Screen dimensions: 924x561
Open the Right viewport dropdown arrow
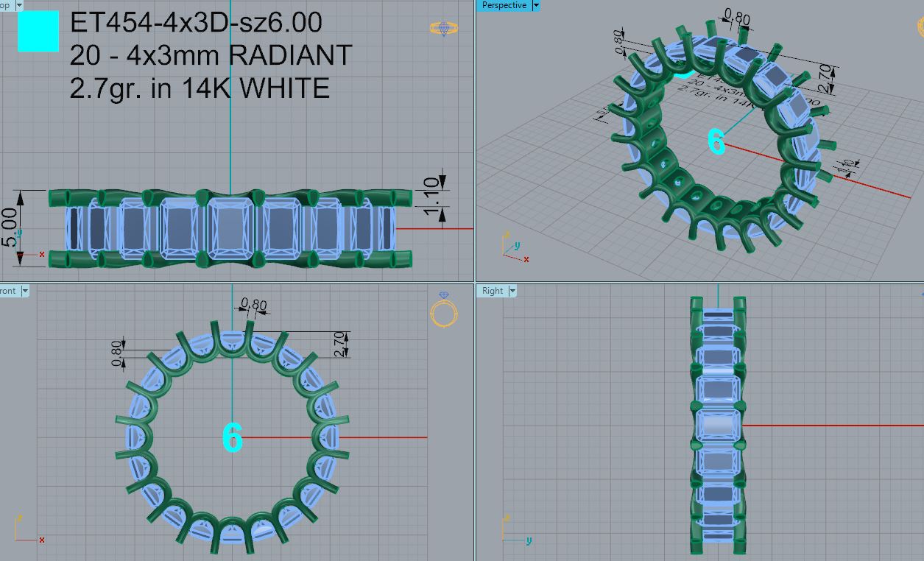tap(512, 291)
